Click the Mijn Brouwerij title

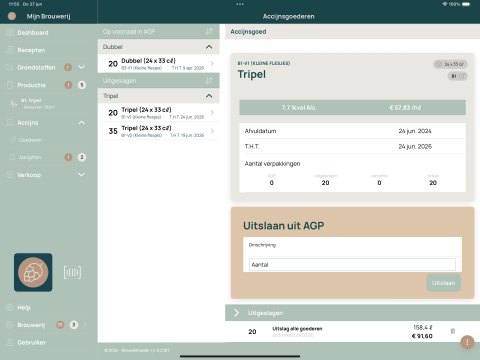pyautogui.click(x=48, y=16)
